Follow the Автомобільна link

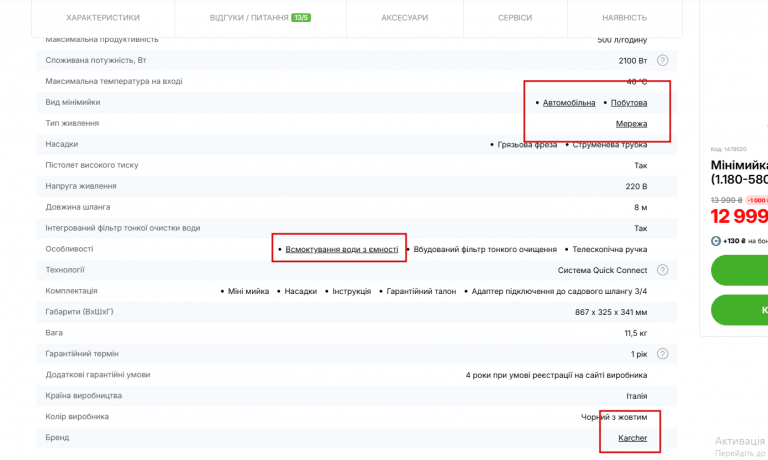[x=569, y=102]
